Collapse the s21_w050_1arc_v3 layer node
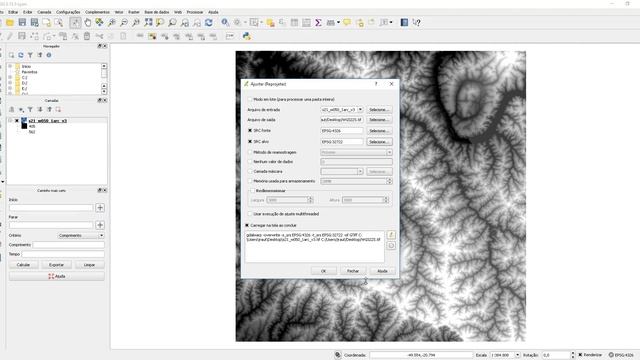The width and height of the screenshot is (640, 360). point(10,121)
